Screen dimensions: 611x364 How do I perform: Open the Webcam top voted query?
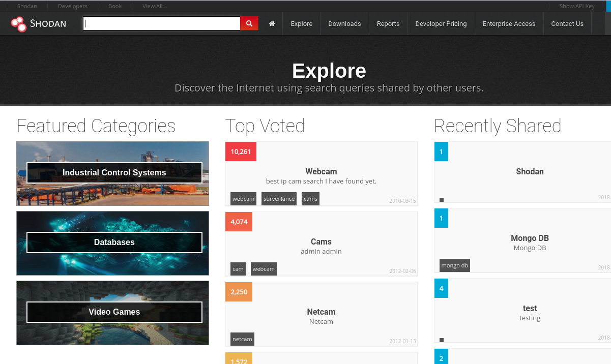(321, 172)
